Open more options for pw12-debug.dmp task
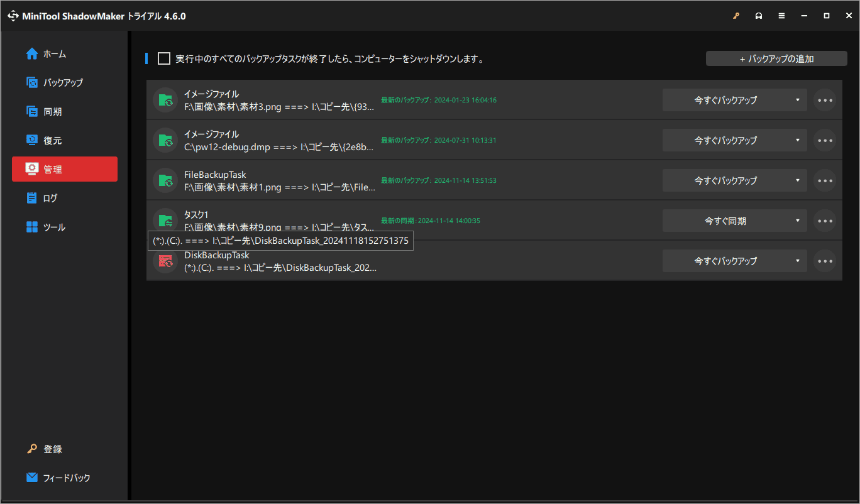Screen dimensions: 860x504 pos(825,140)
